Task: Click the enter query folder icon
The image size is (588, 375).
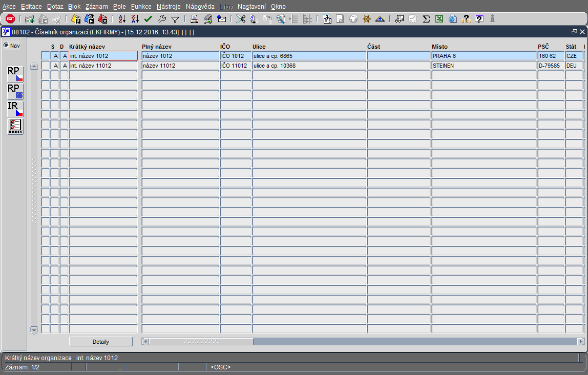Action: (x=76, y=19)
